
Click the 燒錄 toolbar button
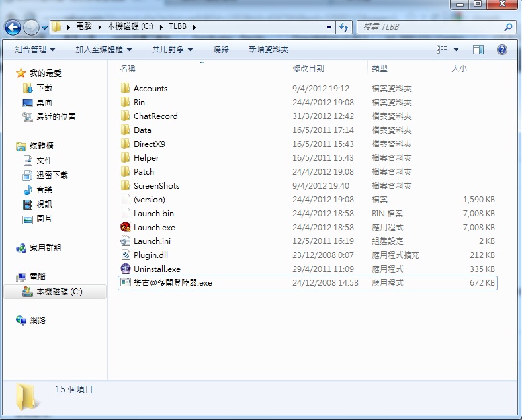[221, 50]
